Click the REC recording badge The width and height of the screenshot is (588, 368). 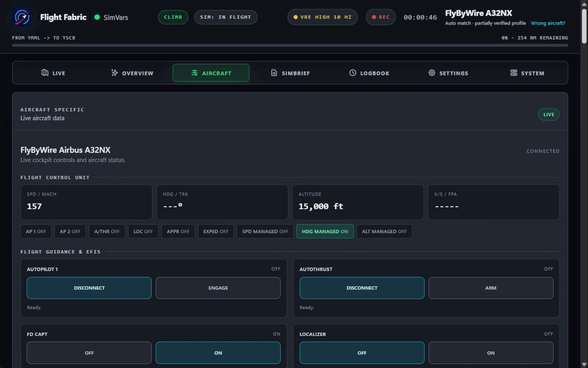coord(380,17)
